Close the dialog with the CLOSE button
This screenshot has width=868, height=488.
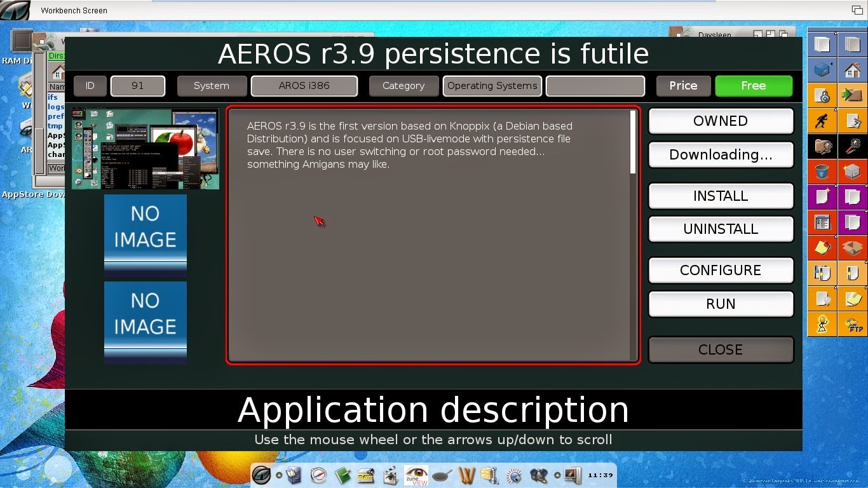coord(721,349)
